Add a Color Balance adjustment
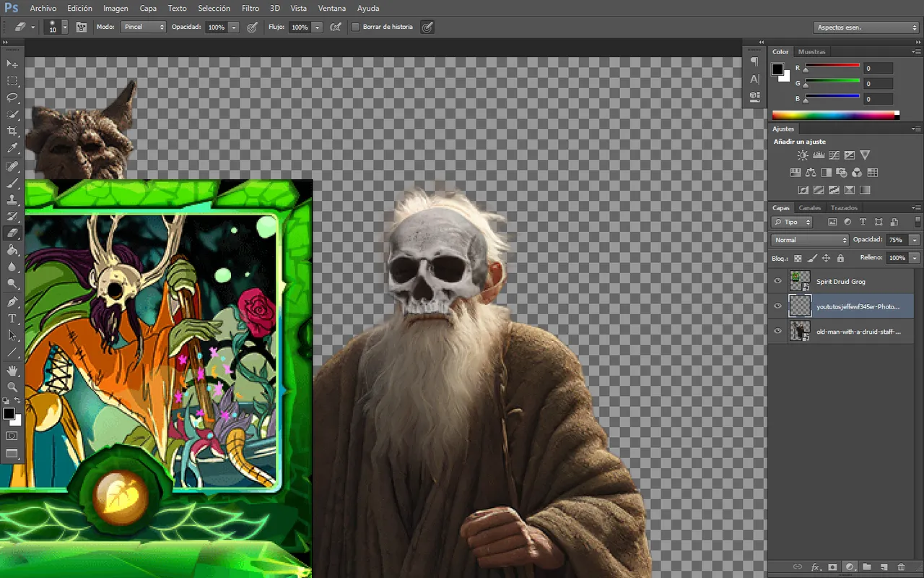Viewport: 924px width, 578px height. pyautogui.click(x=811, y=173)
